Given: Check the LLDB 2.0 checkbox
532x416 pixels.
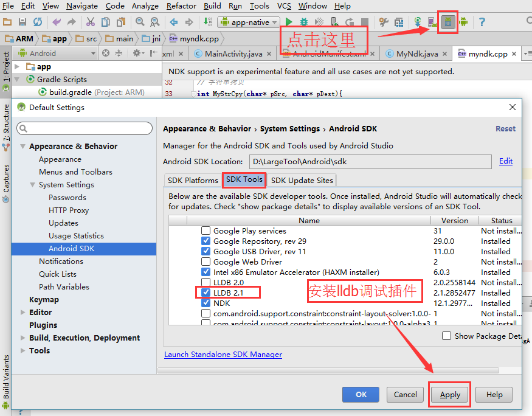Looking at the screenshot, I should tap(206, 283).
